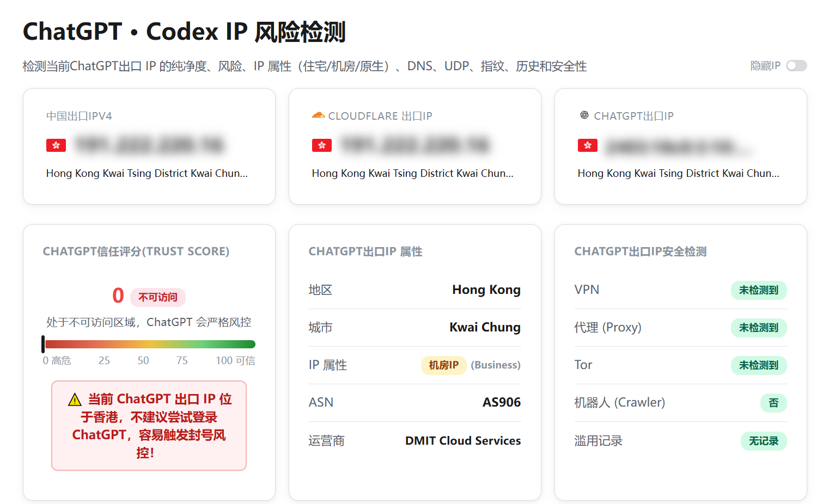Click the trust score number 0

click(118, 296)
